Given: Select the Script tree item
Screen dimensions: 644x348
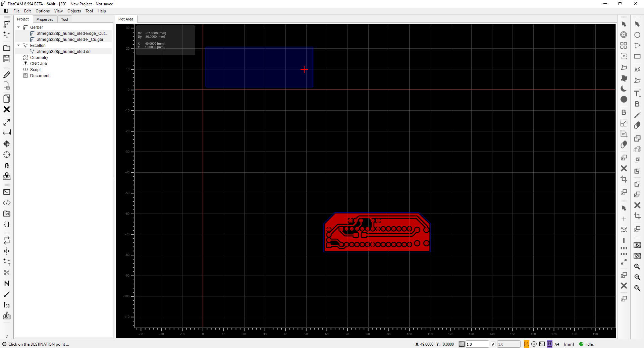Looking at the screenshot, I should (x=35, y=69).
